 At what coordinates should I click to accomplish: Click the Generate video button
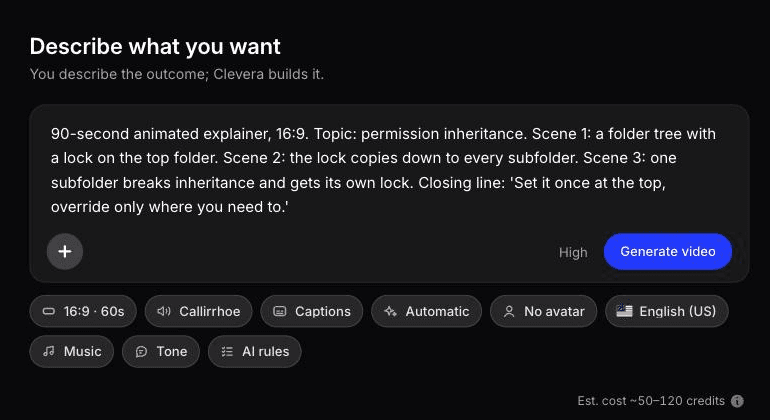coord(668,252)
